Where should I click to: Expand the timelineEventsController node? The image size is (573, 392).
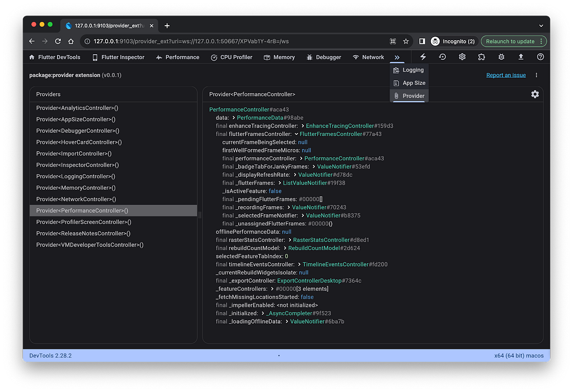pos(299,265)
